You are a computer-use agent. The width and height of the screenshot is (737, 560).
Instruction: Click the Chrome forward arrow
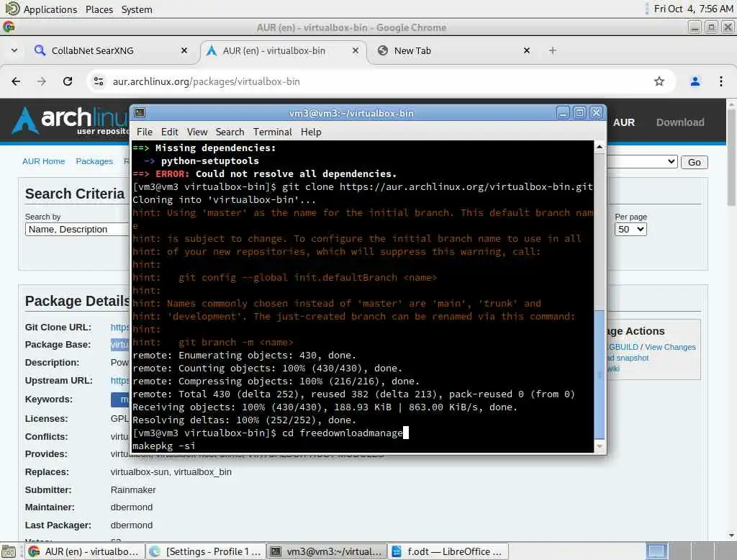[41, 81]
